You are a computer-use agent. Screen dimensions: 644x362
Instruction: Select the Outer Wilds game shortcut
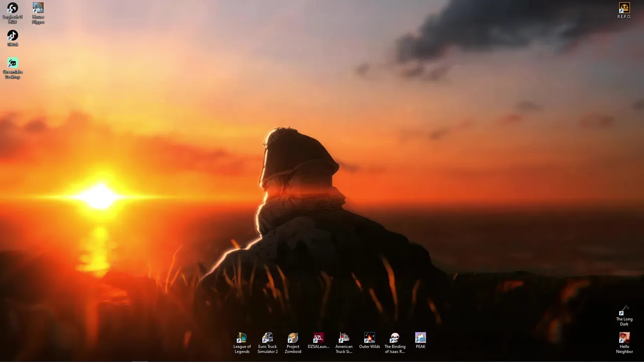pos(369,340)
